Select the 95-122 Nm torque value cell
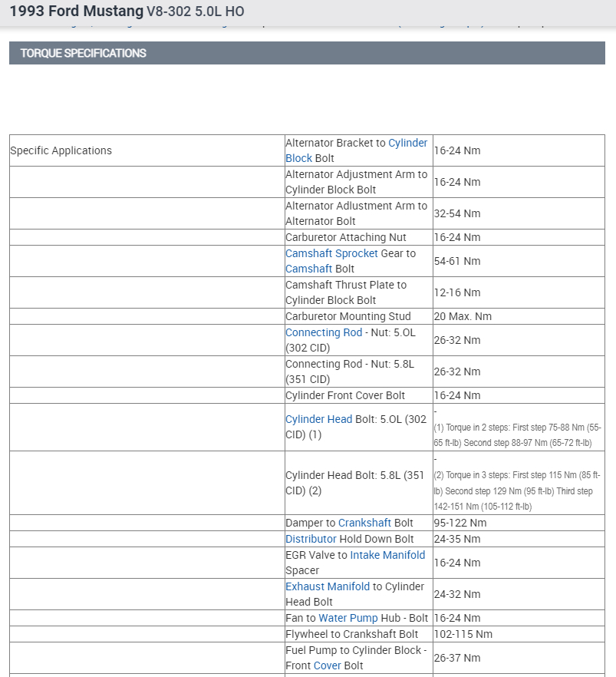Screen dimensions: 616x677 pos(460,523)
